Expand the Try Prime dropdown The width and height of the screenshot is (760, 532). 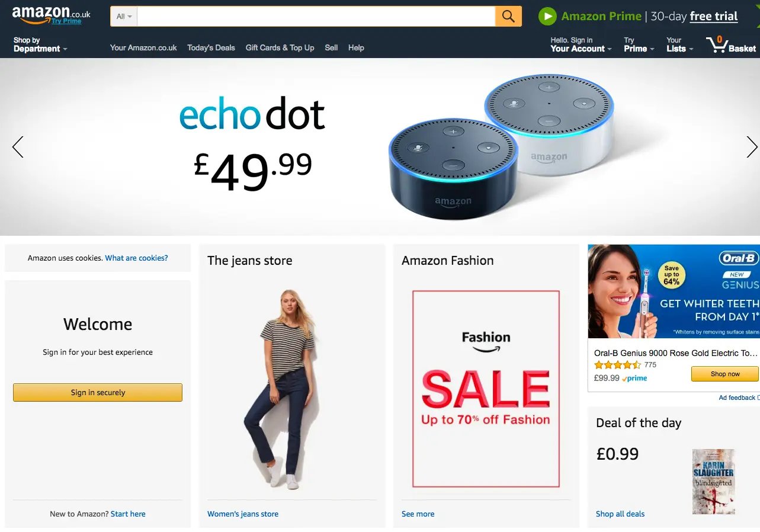639,44
